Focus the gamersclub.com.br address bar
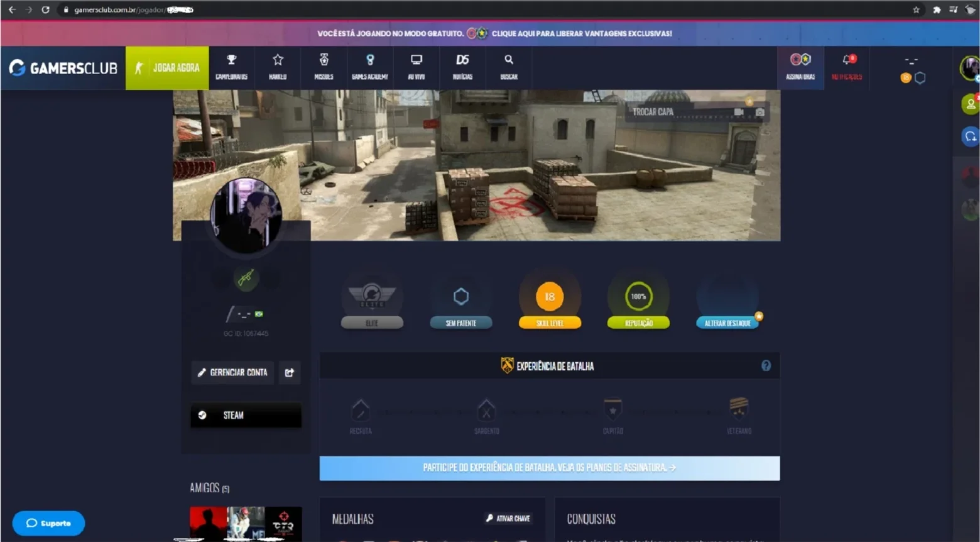Viewport: 980px width, 542px height. coord(484,9)
